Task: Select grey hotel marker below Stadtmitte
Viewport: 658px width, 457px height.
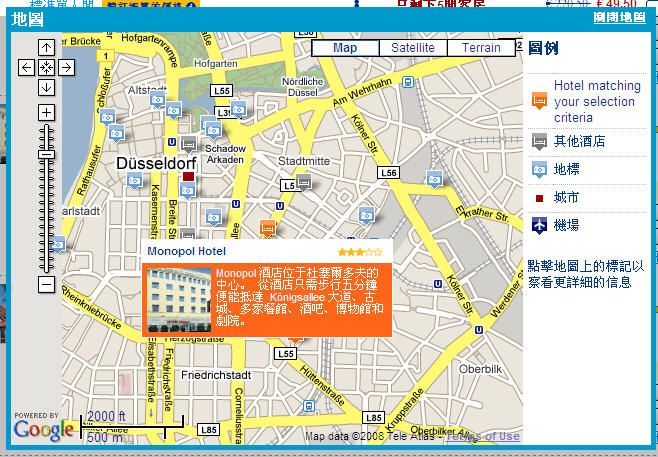Action: (304, 182)
